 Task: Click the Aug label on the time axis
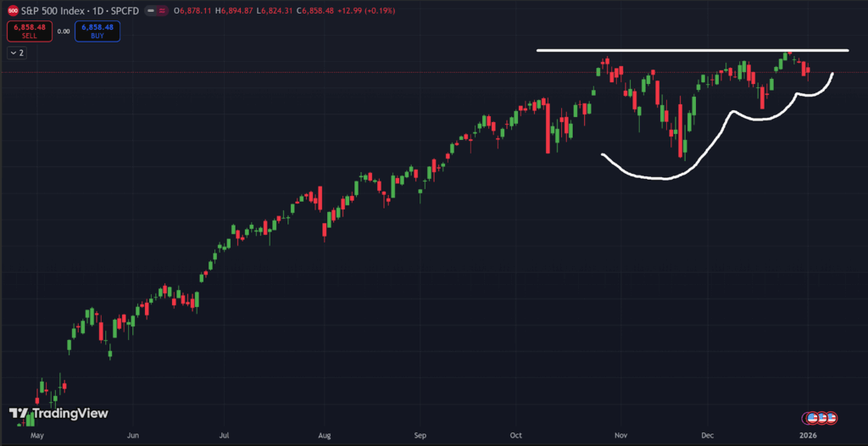[x=324, y=434]
